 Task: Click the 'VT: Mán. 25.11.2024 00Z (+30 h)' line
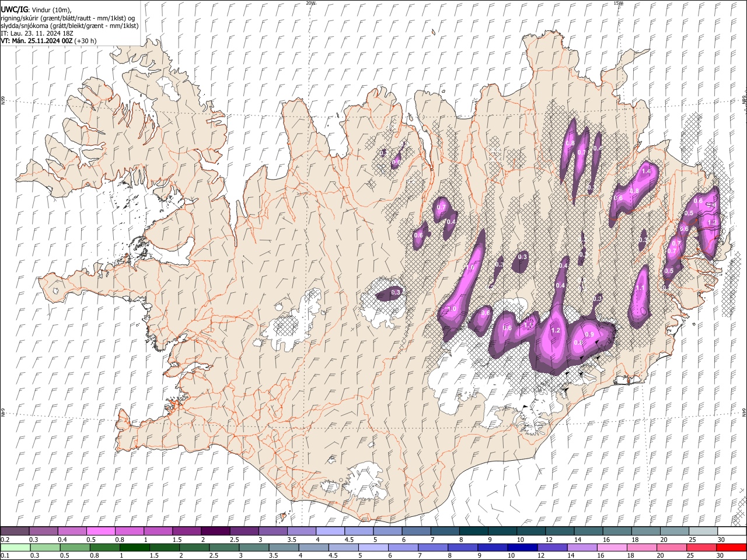[48, 41]
